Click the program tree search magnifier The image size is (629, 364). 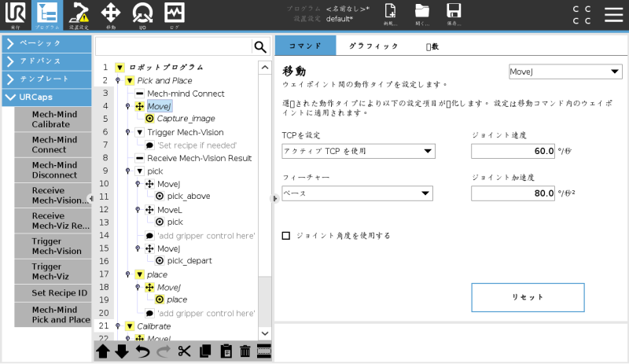click(x=260, y=47)
